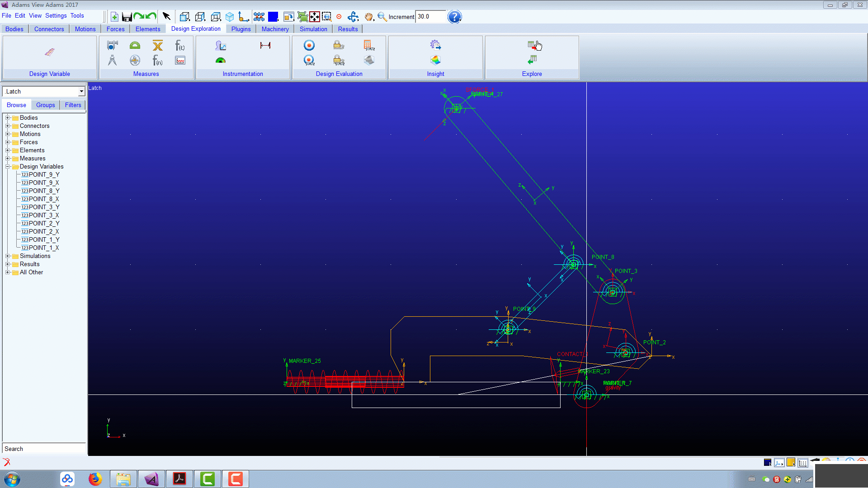Toggle the Groups tab in browser panel
The image size is (868, 488).
point(45,105)
